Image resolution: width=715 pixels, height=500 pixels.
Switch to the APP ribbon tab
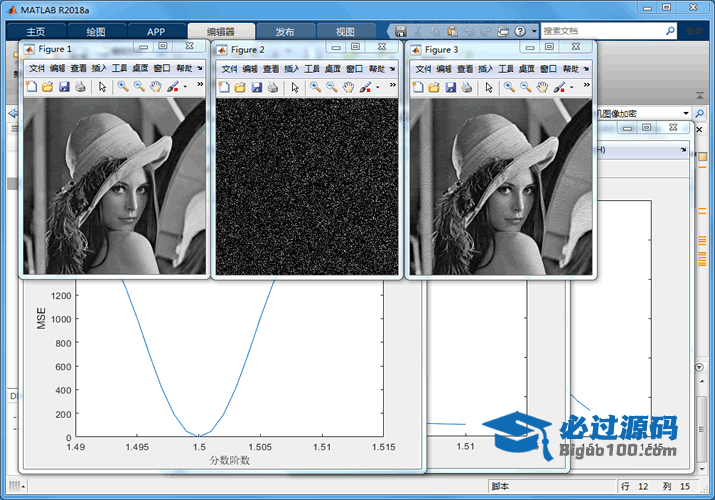pyautogui.click(x=156, y=31)
